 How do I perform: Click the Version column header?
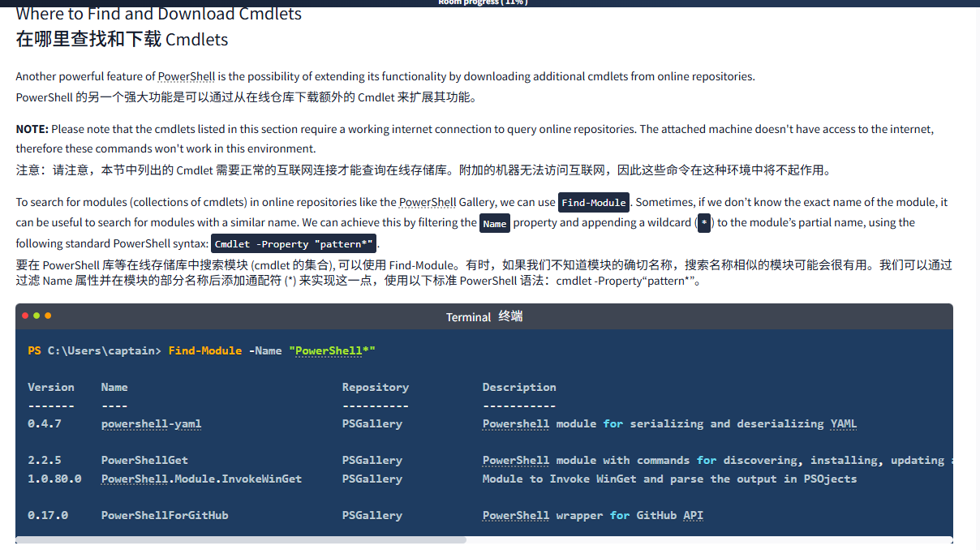tap(51, 387)
